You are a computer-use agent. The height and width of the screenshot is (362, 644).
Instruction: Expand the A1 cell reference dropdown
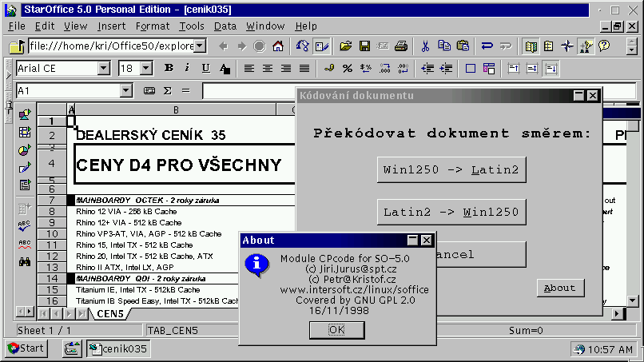126,90
